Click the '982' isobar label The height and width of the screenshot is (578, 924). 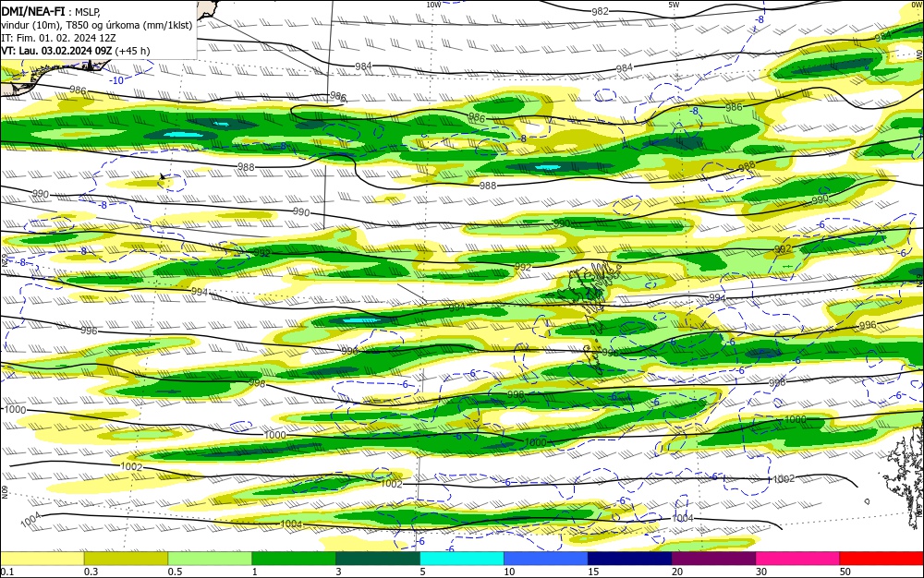point(600,11)
